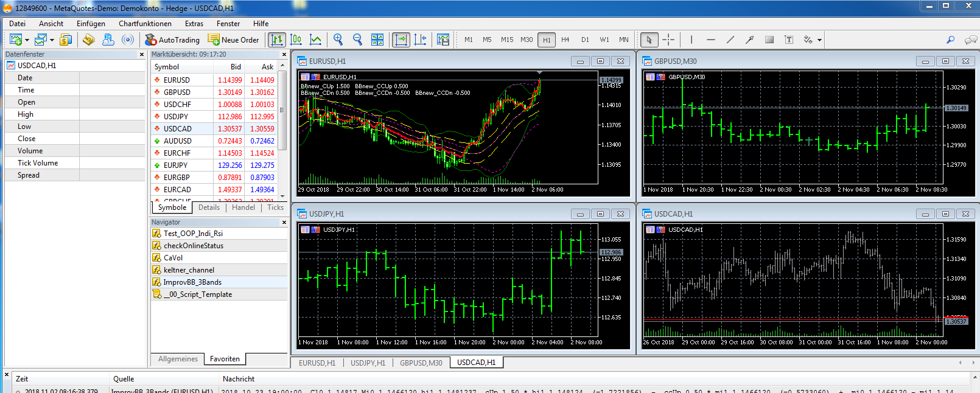Select the candlestick chart type icon

296,40
